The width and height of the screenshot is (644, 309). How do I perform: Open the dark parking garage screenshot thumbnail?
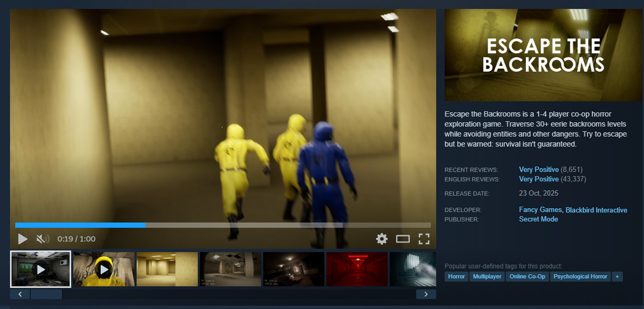pos(230,269)
